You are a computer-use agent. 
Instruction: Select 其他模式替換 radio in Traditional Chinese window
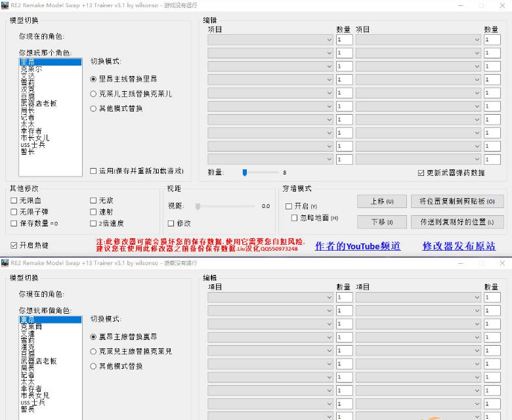(x=93, y=366)
